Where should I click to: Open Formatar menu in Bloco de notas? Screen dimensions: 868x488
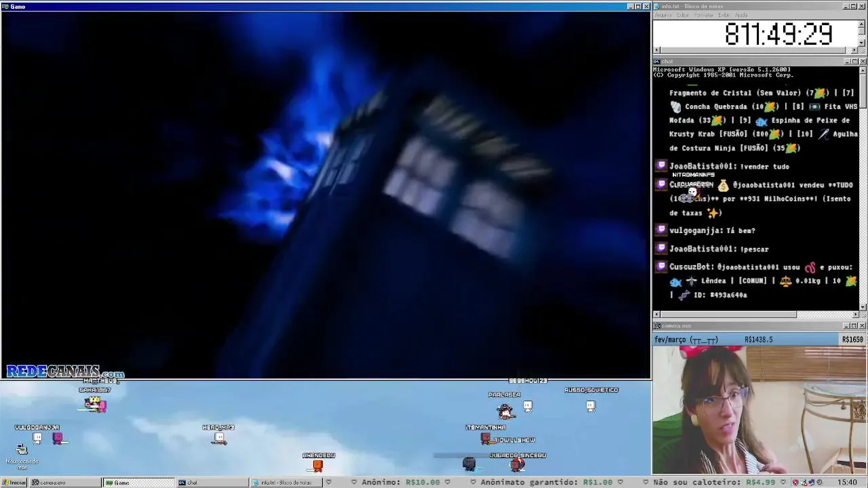tap(705, 15)
